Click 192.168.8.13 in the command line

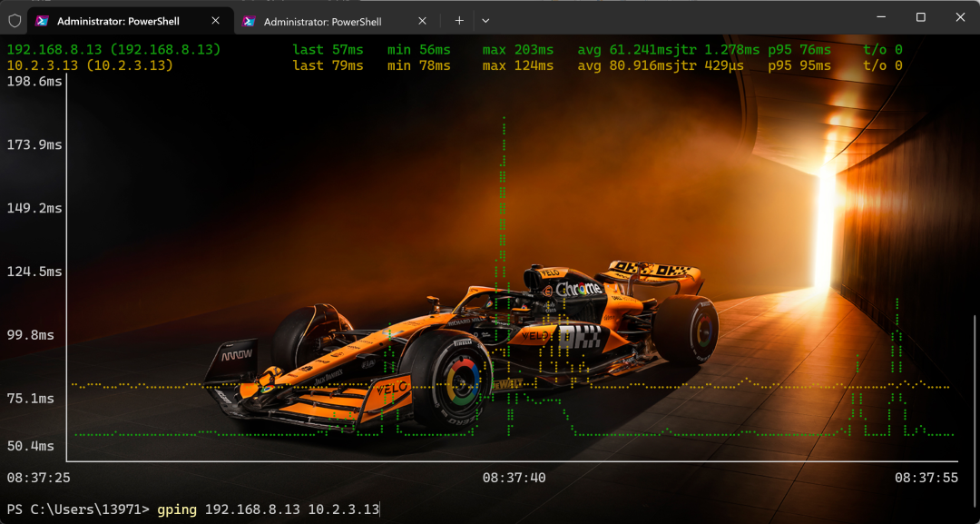(x=252, y=509)
